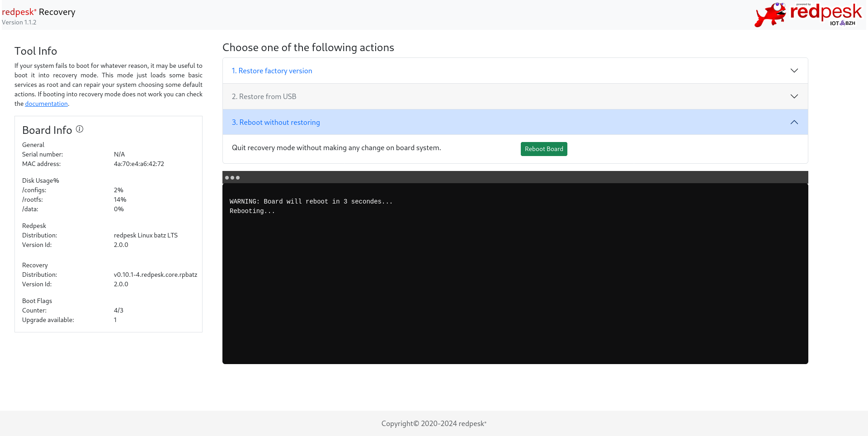Click the 'Rebooting...' terminal line
The width and height of the screenshot is (868, 436).
pyautogui.click(x=252, y=211)
